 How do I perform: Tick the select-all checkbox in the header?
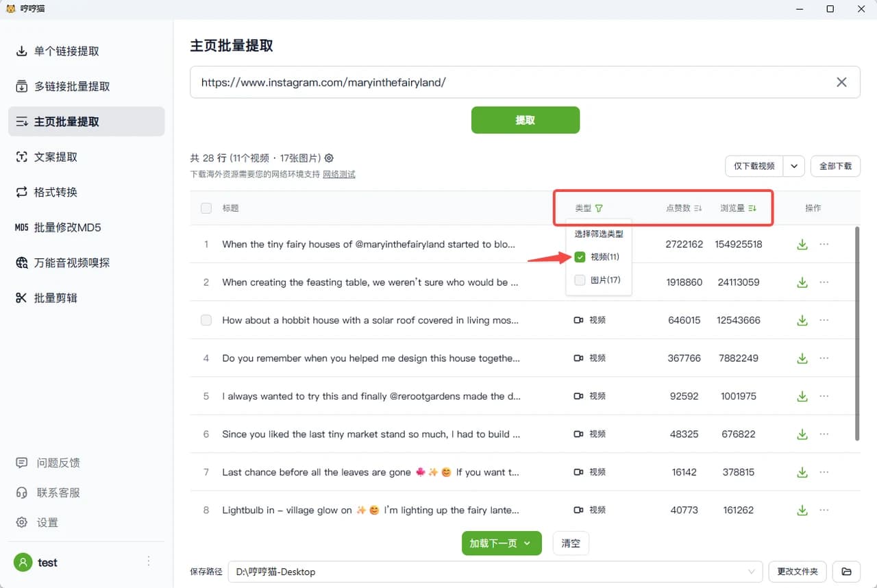[206, 208]
